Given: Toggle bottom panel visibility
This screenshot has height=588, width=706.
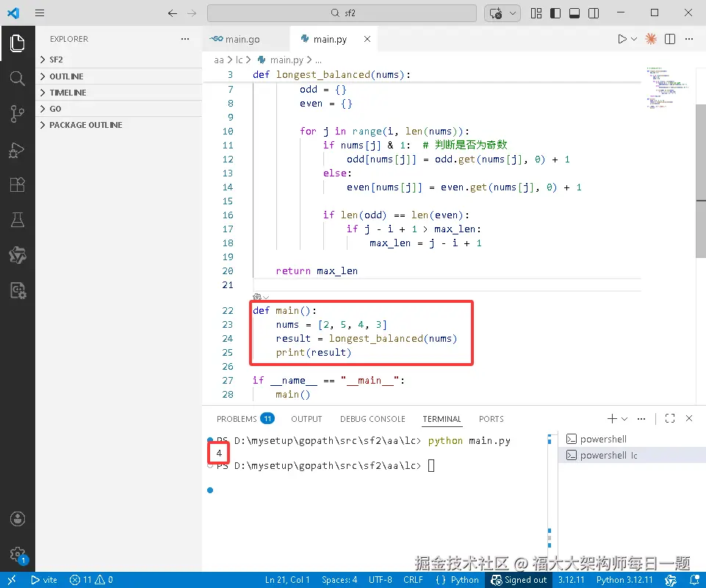Looking at the screenshot, I should click(574, 13).
